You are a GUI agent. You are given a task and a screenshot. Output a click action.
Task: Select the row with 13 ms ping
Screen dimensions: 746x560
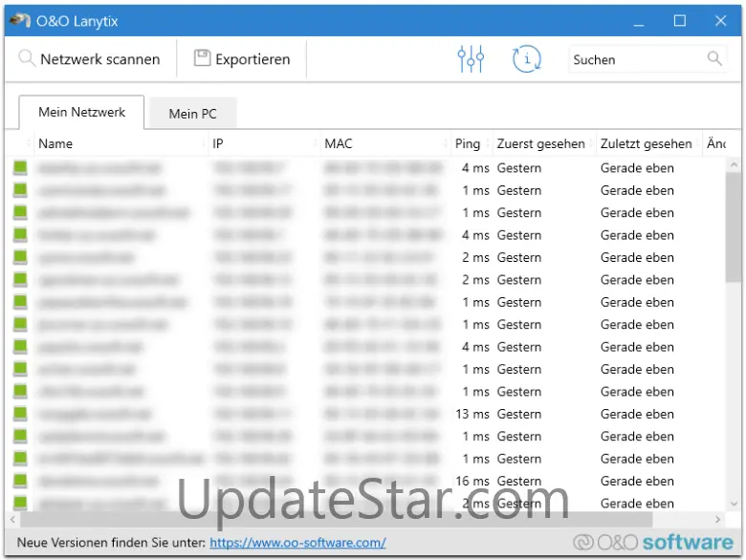[x=366, y=414]
